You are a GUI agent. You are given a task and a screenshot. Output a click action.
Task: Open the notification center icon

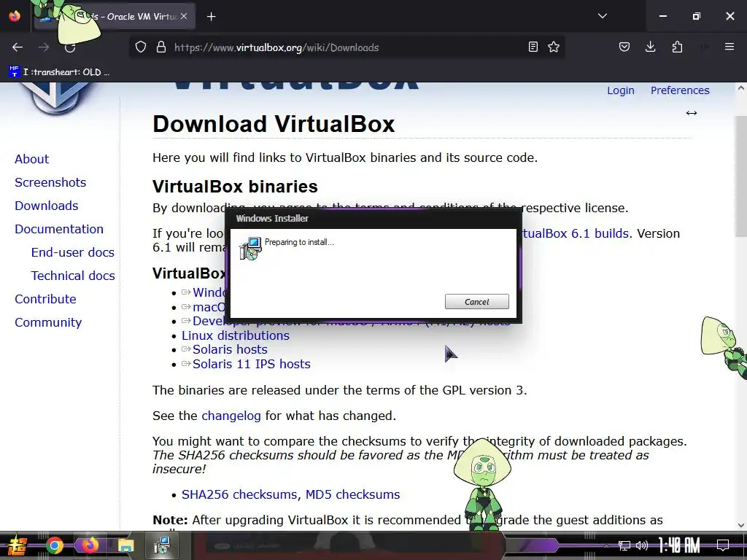coord(723,545)
